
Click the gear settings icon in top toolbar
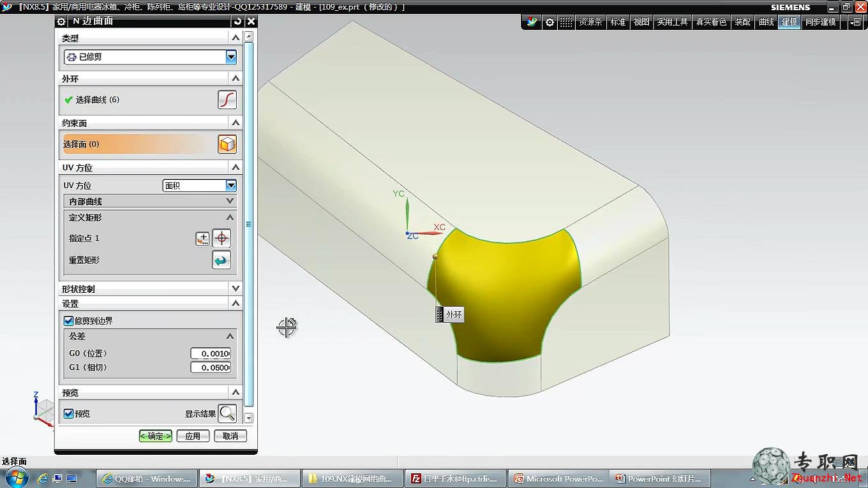(550, 22)
